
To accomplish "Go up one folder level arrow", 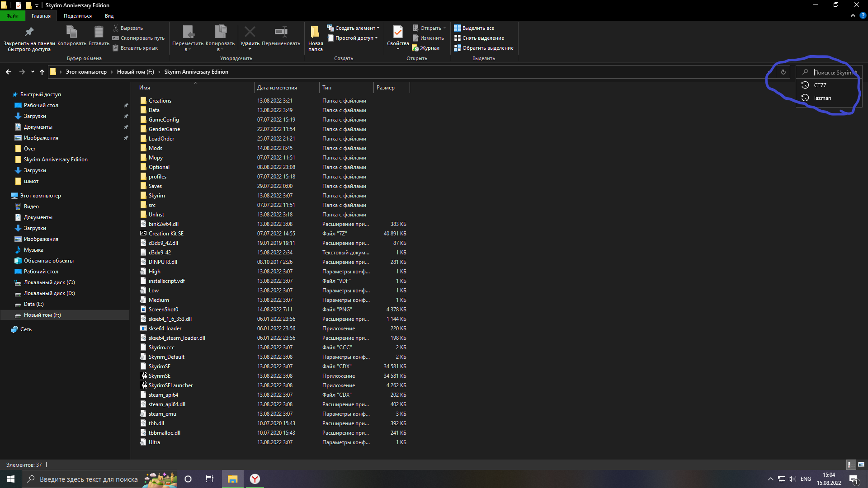I will [x=42, y=72].
